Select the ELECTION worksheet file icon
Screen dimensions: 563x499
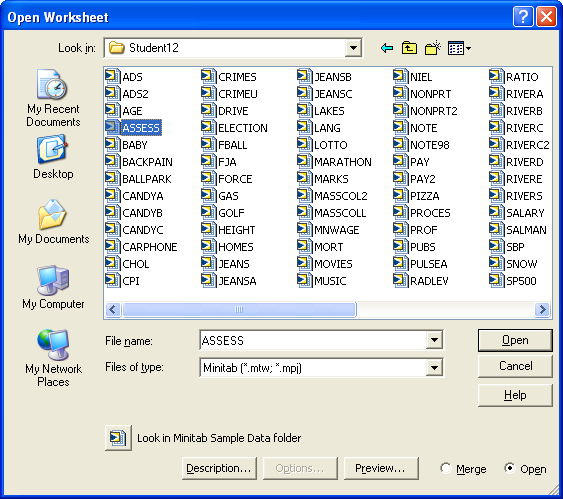tap(208, 127)
